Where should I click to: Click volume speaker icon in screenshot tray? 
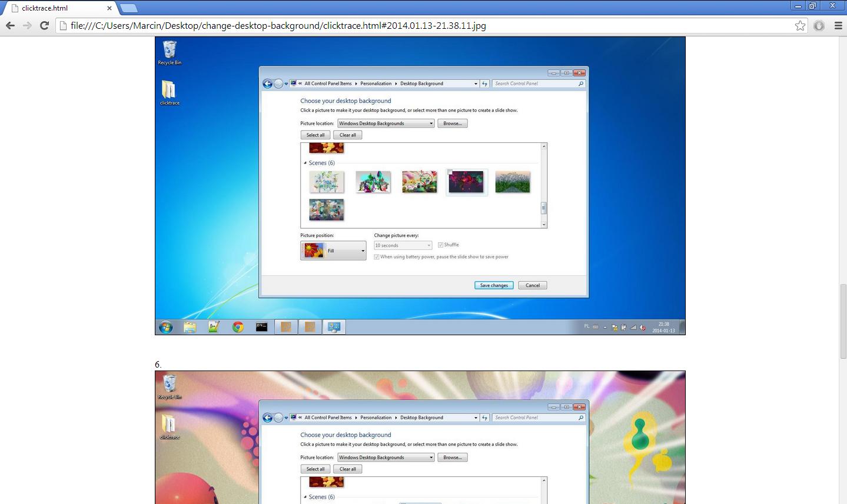pos(643,328)
